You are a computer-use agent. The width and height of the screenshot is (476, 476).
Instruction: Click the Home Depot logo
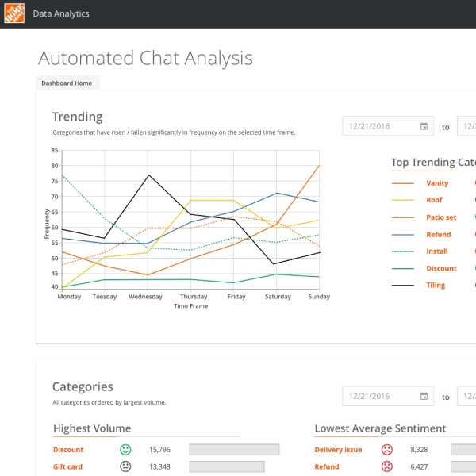point(14,13)
